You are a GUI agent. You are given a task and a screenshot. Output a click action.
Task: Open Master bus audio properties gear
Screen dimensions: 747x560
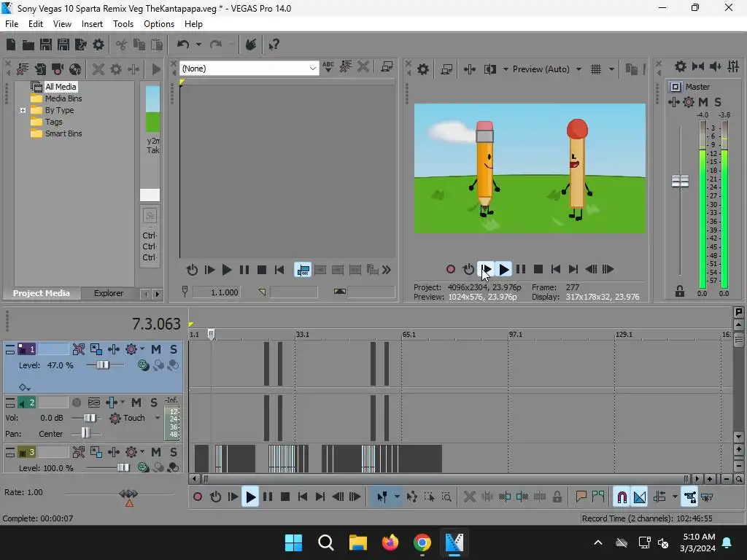(681, 66)
